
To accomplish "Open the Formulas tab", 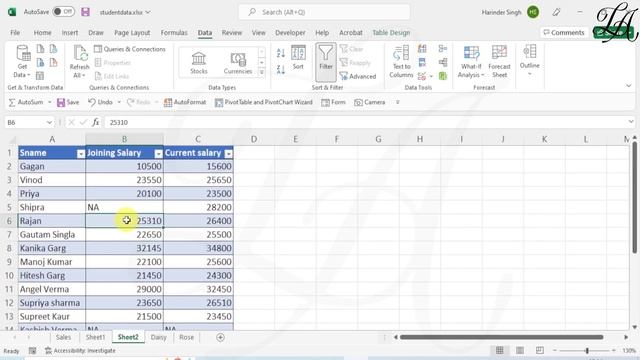I will click(x=174, y=33).
